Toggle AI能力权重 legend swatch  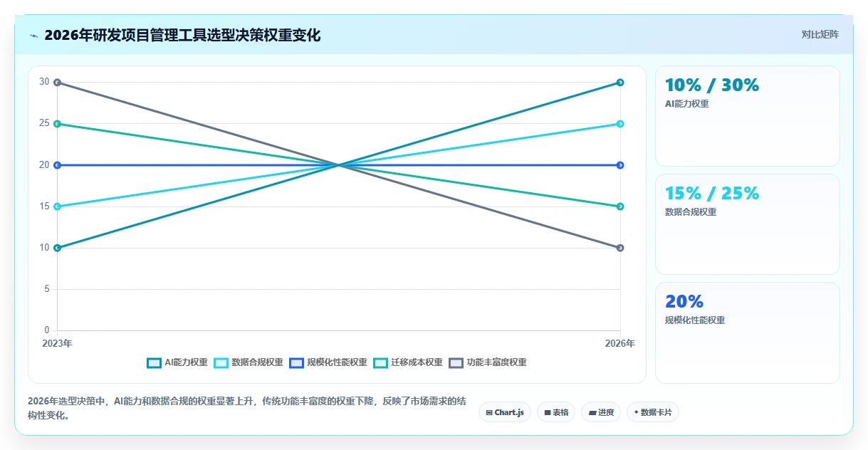point(154,362)
